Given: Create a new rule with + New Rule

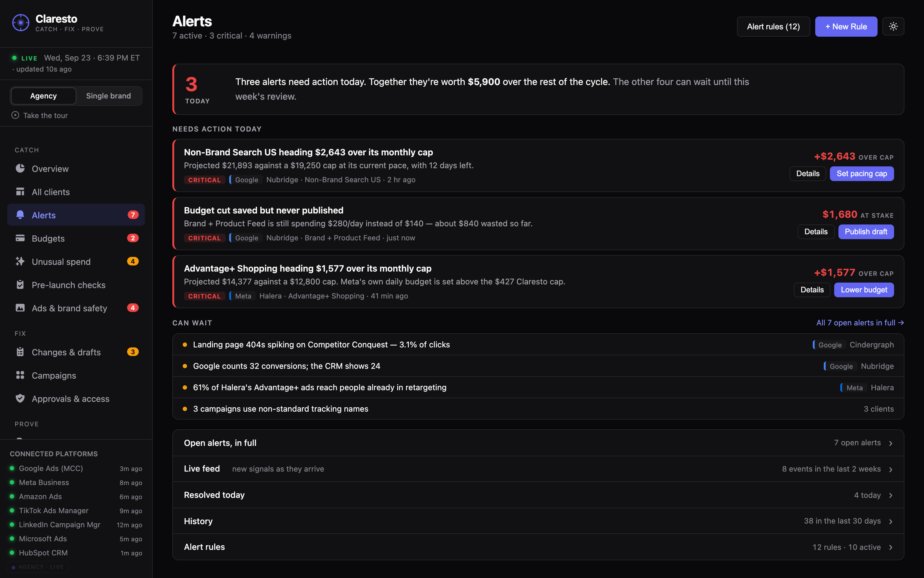Looking at the screenshot, I should pyautogui.click(x=846, y=26).
